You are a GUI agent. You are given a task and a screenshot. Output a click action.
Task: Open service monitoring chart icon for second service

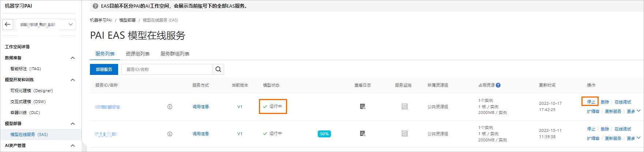tap(404, 134)
